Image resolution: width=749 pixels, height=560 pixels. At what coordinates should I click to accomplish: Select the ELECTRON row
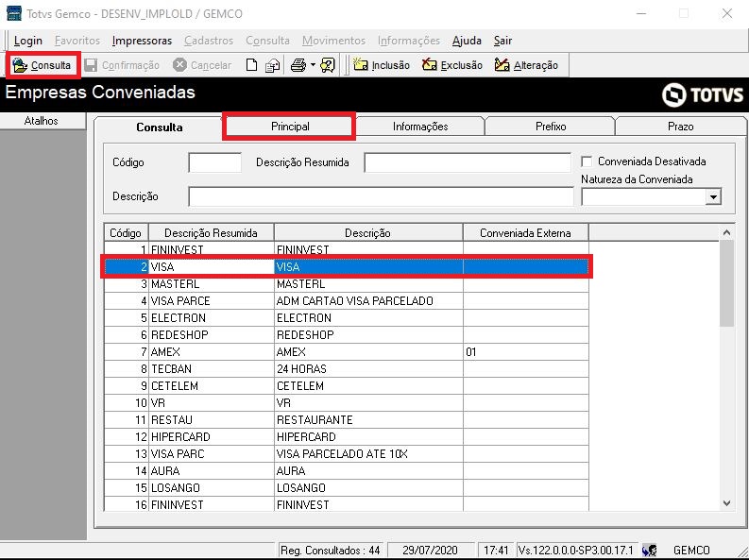coord(347,318)
